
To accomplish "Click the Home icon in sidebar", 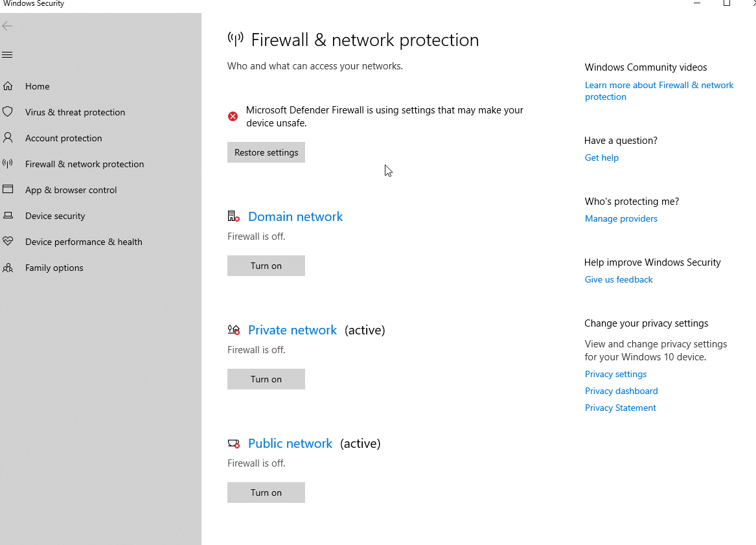I will (x=8, y=86).
